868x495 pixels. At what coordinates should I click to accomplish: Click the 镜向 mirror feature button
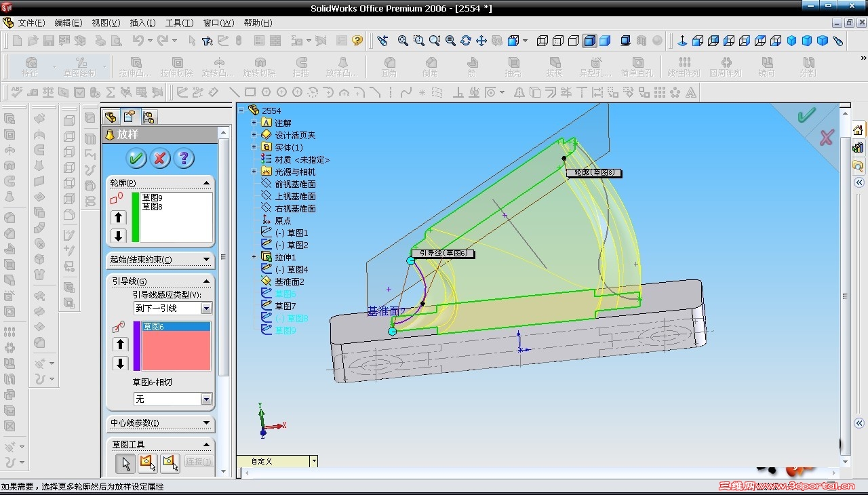tap(767, 66)
